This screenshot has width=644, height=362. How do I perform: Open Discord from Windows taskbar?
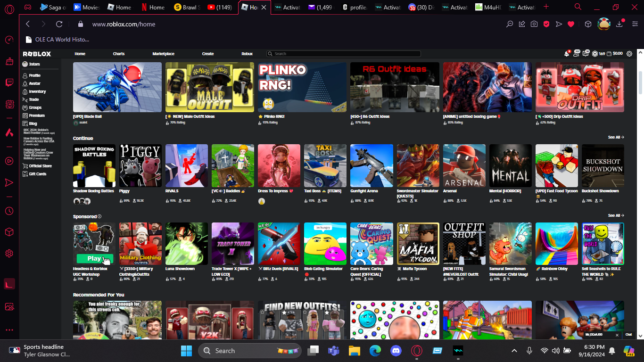click(x=396, y=351)
